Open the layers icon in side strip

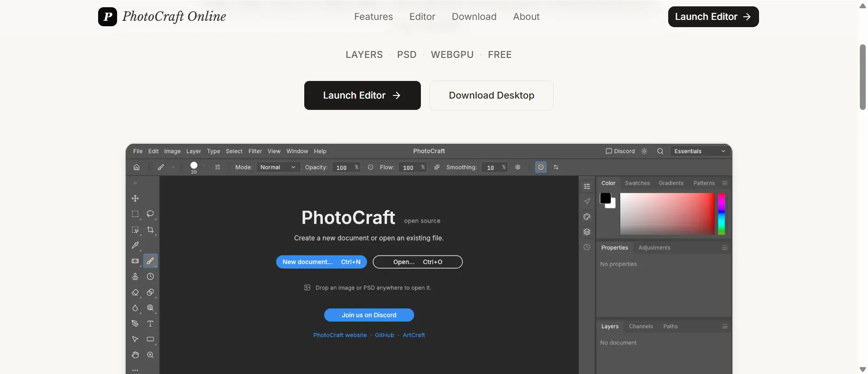click(x=587, y=232)
